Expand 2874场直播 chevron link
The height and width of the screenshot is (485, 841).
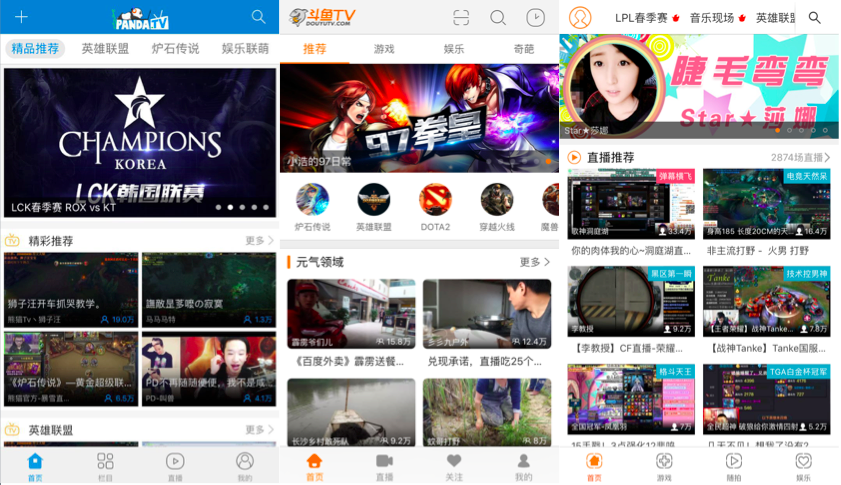click(x=800, y=157)
